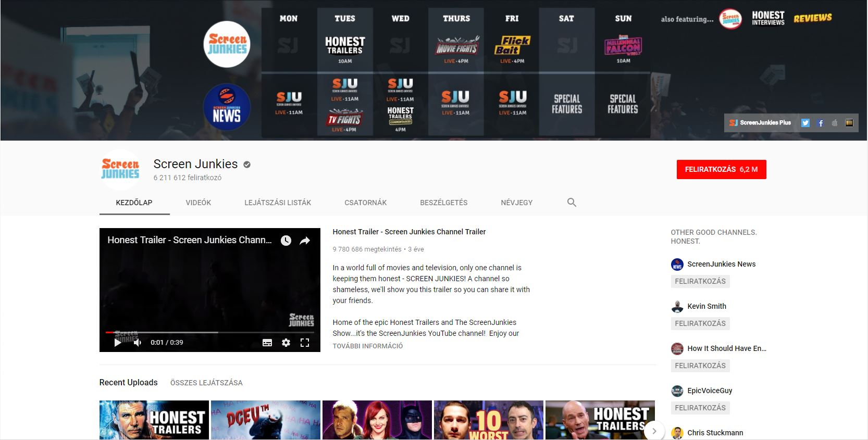Subscribe with the red FELIRATKOZÁS button

[721, 169]
